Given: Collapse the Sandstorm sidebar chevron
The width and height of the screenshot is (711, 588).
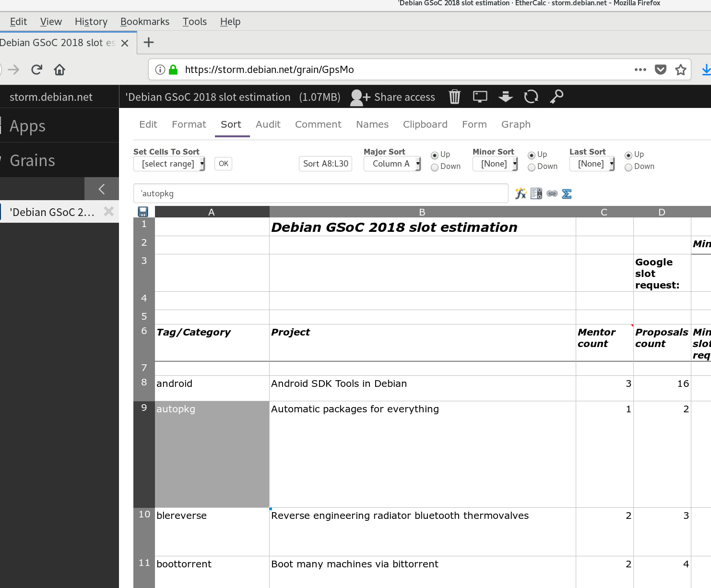Looking at the screenshot, I should point(102,189).
